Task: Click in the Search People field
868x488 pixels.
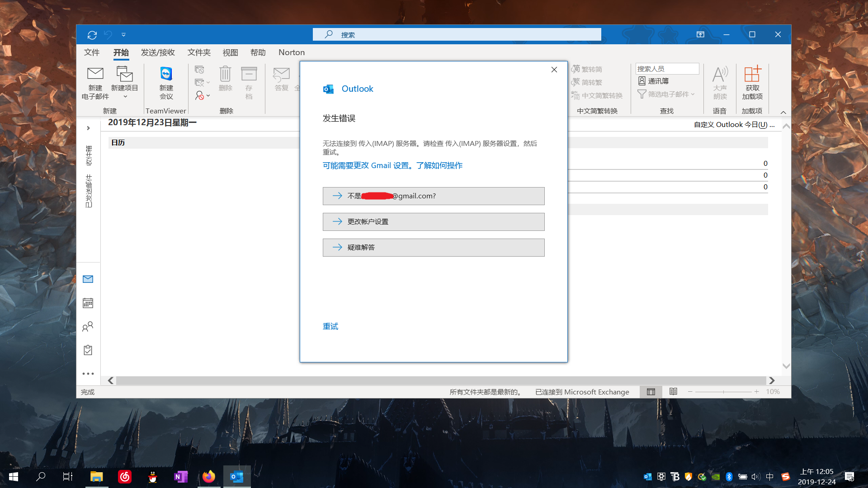Action: 667,69
